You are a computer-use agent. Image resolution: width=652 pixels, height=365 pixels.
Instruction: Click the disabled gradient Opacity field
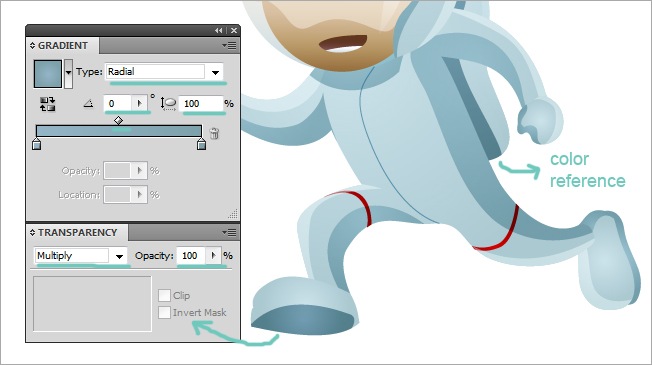click(x=117, y=170)
